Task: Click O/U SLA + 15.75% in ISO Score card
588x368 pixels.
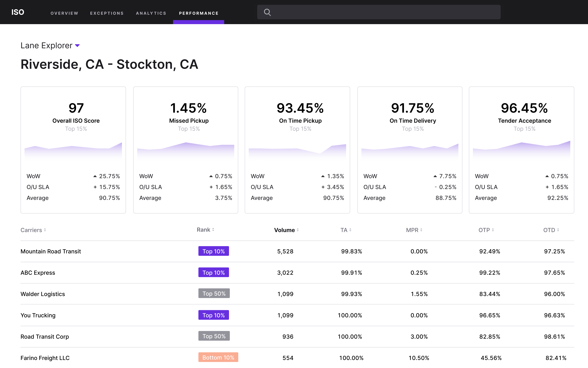Action: 107,187
